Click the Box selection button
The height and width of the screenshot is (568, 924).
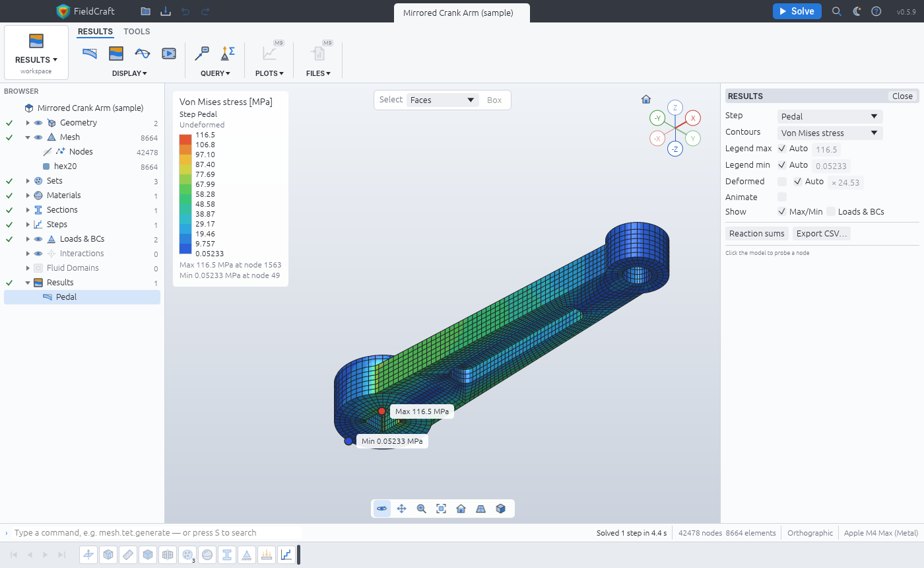pos(494,100)
